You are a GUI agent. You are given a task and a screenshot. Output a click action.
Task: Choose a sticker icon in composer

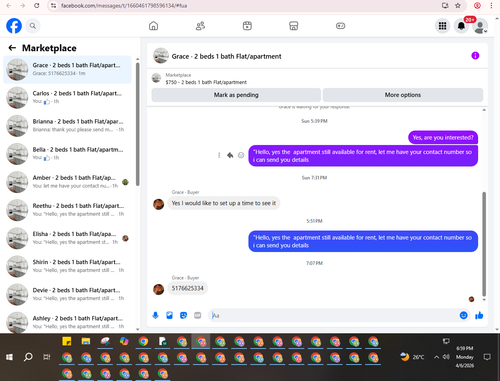(x=183, y=315)
